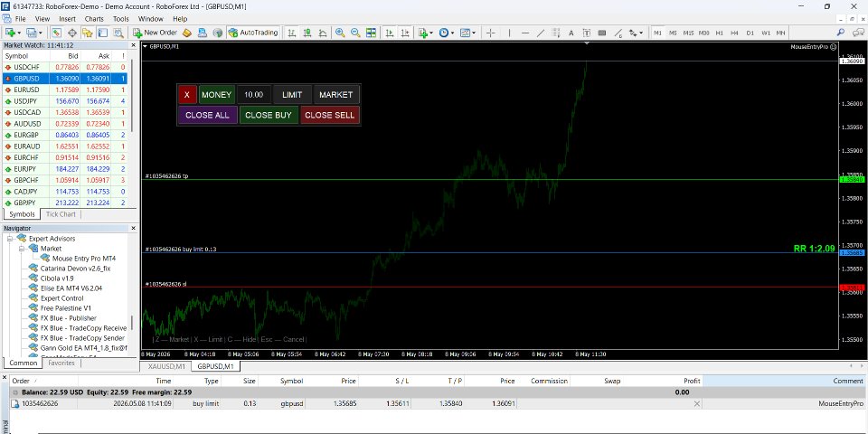Open the periodicity clock dropdown

[446, 33]
